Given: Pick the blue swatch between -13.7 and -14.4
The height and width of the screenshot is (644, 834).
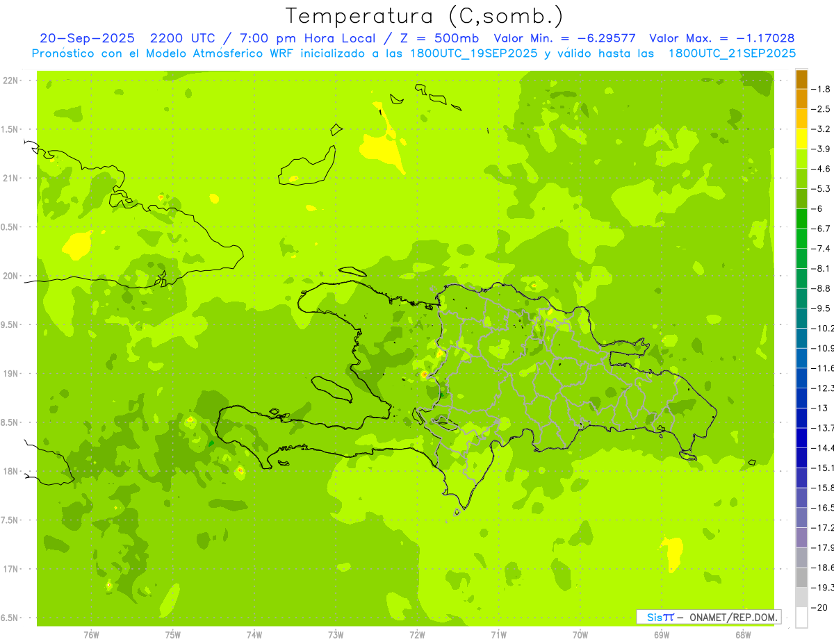Looking at the screenshot, I should (x=801, y=438).
